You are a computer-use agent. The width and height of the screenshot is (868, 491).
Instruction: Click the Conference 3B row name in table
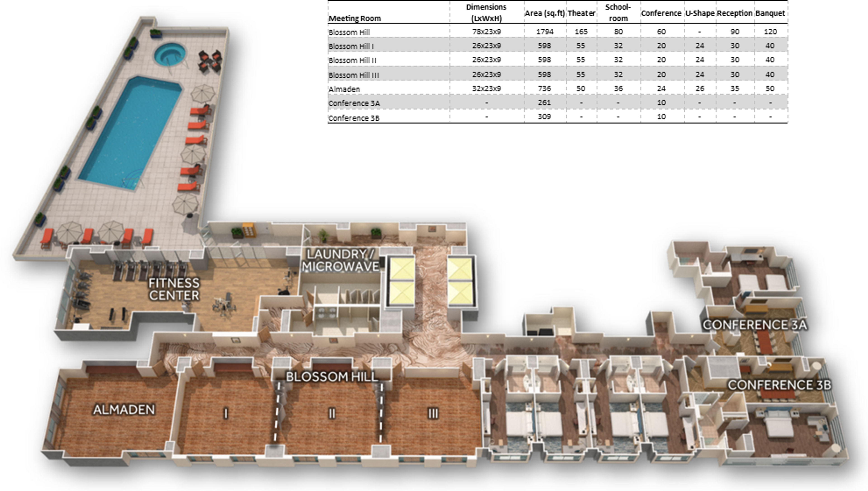pos(354,118)
